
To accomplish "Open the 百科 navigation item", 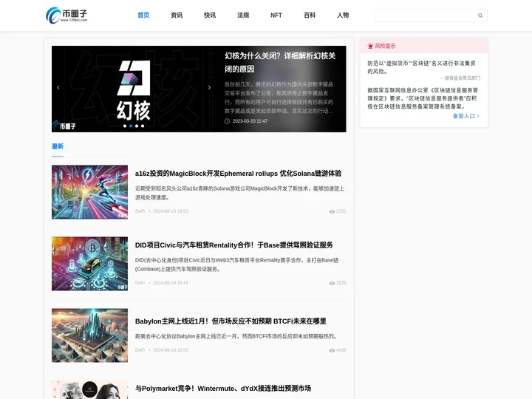I will tap(310, 16).
